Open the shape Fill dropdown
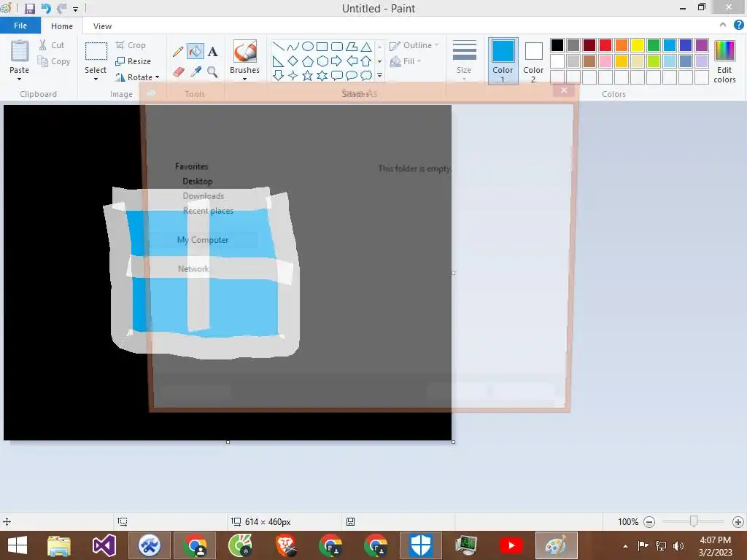Screen dimensions: 747x560 (406, 61)
